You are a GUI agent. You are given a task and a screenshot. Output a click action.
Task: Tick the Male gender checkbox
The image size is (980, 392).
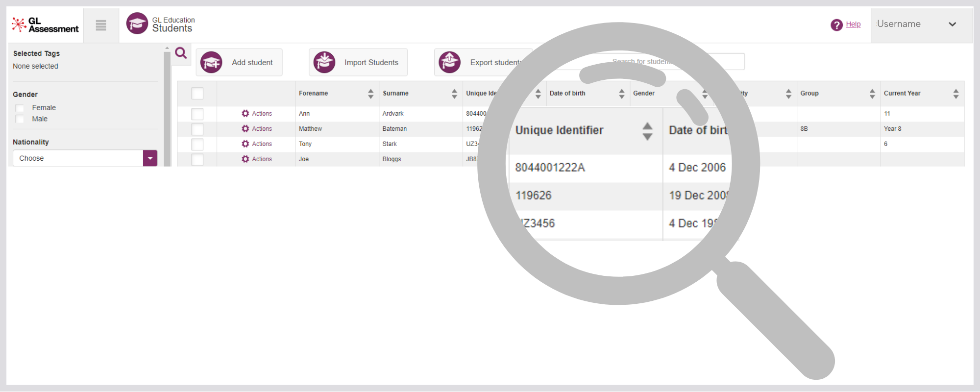point(20,119)
